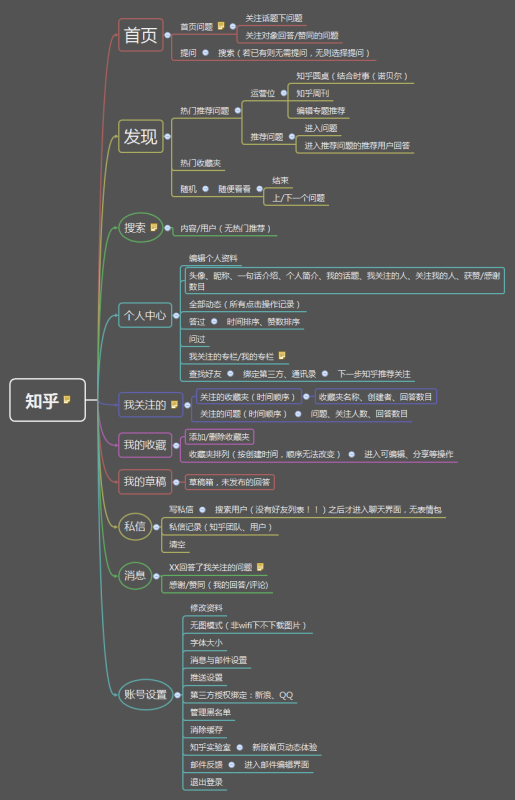The width and height of the screenshot is (515, 800).
Task: Click 全部动态（所有点击操作记录）subtopic
Action: pyautogui.click(x=244, y=304)
